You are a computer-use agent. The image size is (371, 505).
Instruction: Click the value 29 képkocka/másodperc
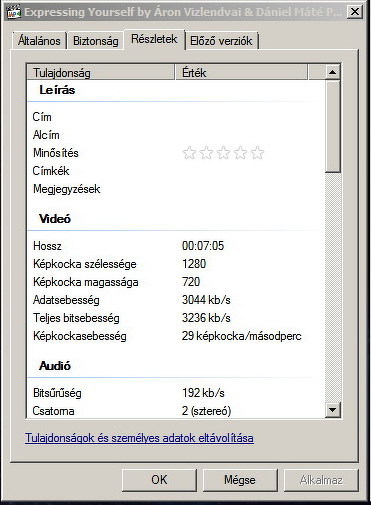tap(242, 336)
